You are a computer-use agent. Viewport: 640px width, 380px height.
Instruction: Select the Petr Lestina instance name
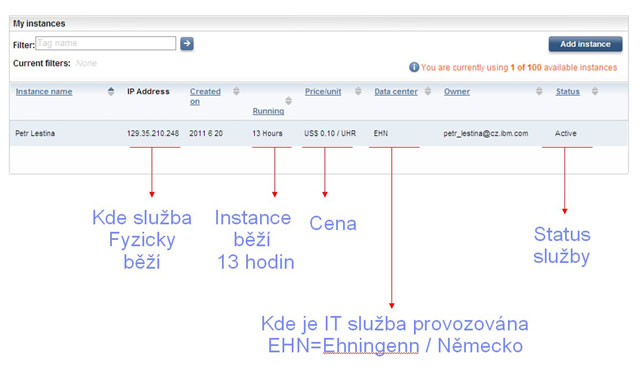(35, 133)
